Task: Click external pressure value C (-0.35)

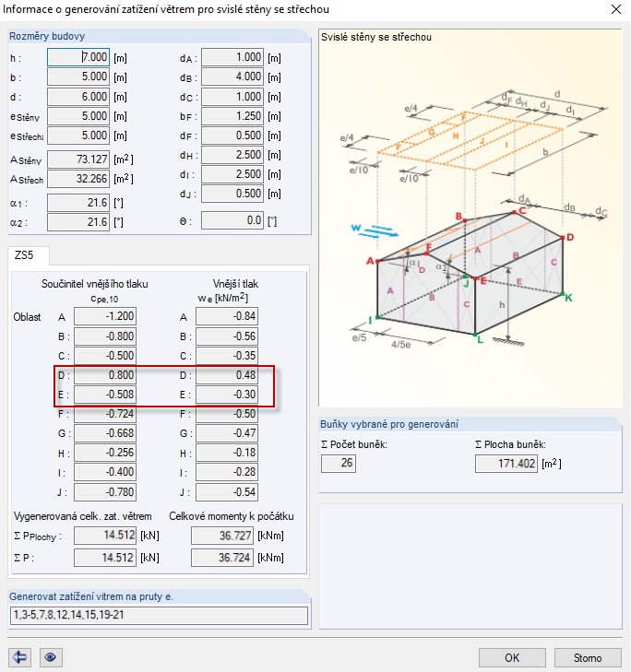Action: (227, 356)
